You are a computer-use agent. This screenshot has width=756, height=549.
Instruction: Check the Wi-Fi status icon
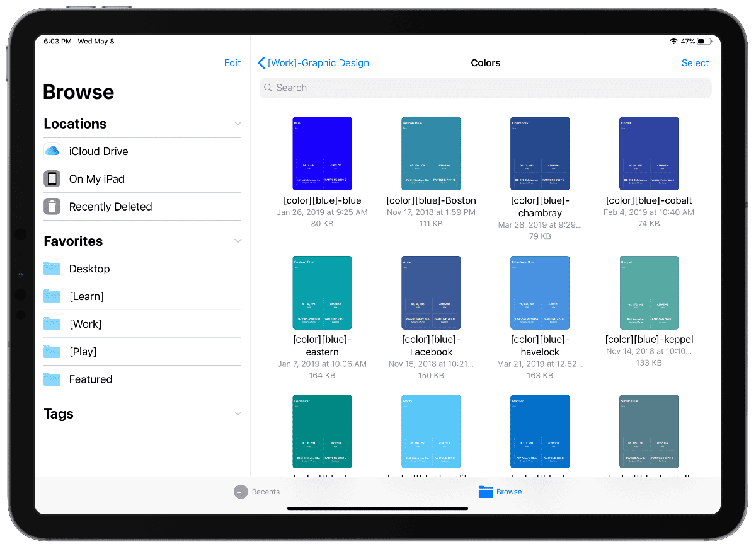tap(673, 42)
